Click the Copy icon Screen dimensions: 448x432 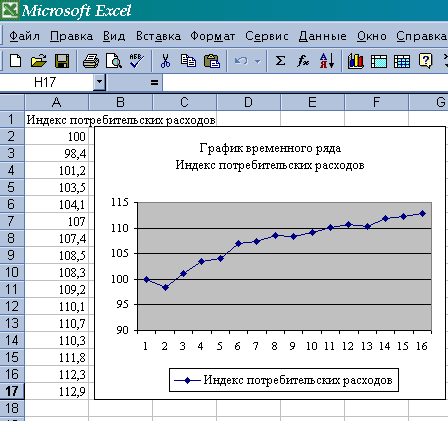click(188, 61)
